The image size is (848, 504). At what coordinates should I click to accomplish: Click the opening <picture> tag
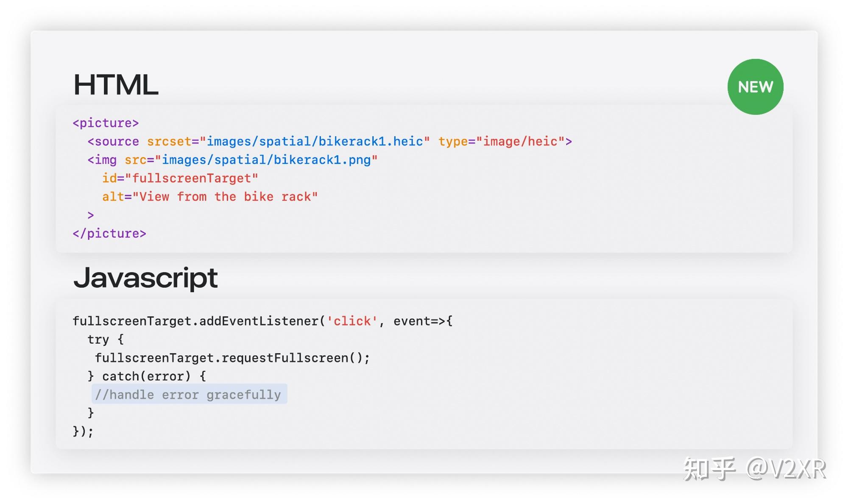(106, 123)
